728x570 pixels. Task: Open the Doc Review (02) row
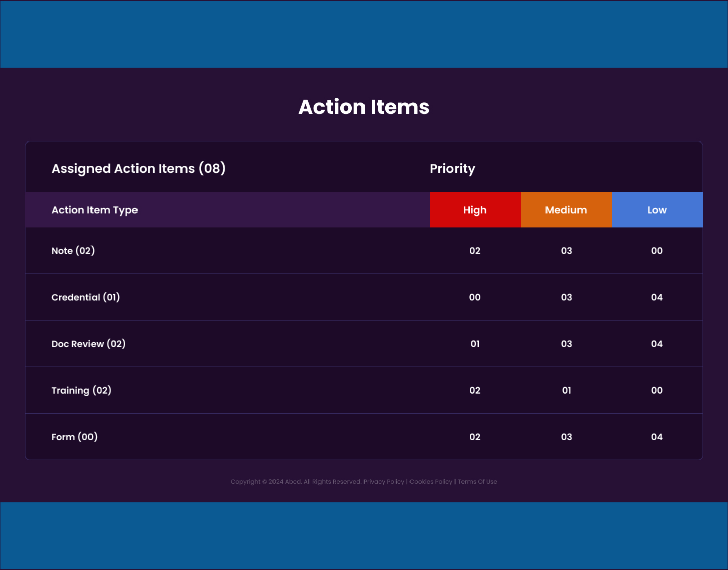coord(364,344)
